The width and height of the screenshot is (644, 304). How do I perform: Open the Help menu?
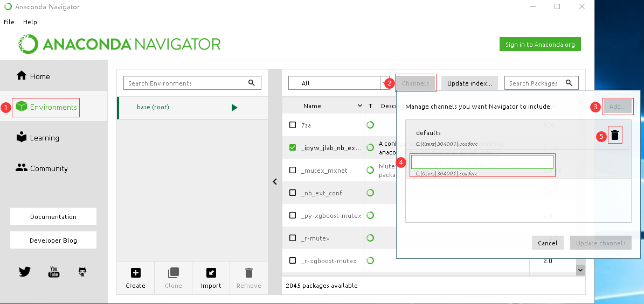pyautogui.click(x=30, y=22)
